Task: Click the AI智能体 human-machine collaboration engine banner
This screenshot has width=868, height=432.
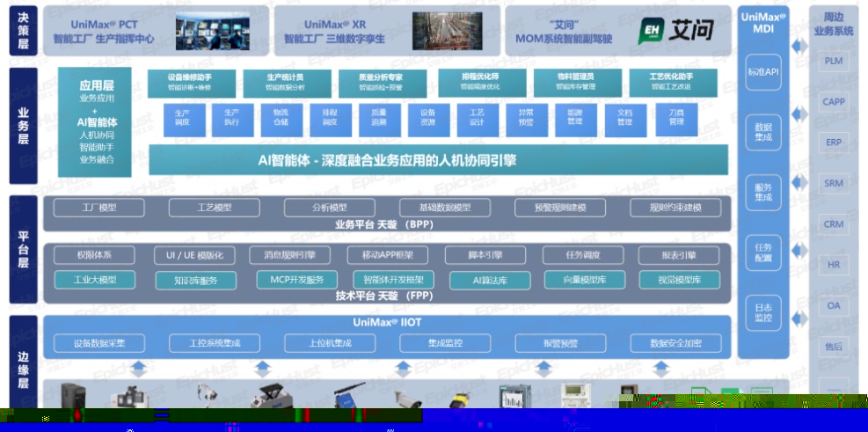Action: 438,160
